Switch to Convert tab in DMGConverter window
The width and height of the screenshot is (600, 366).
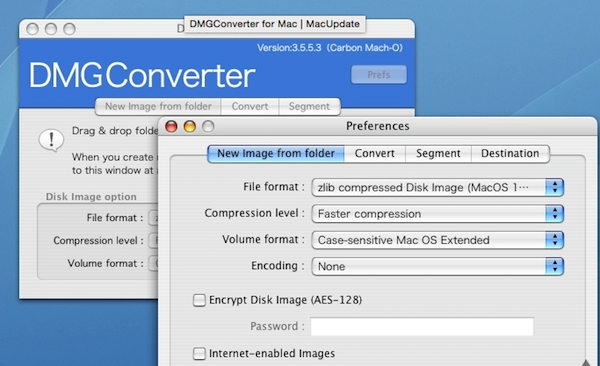tap(250, 106)
